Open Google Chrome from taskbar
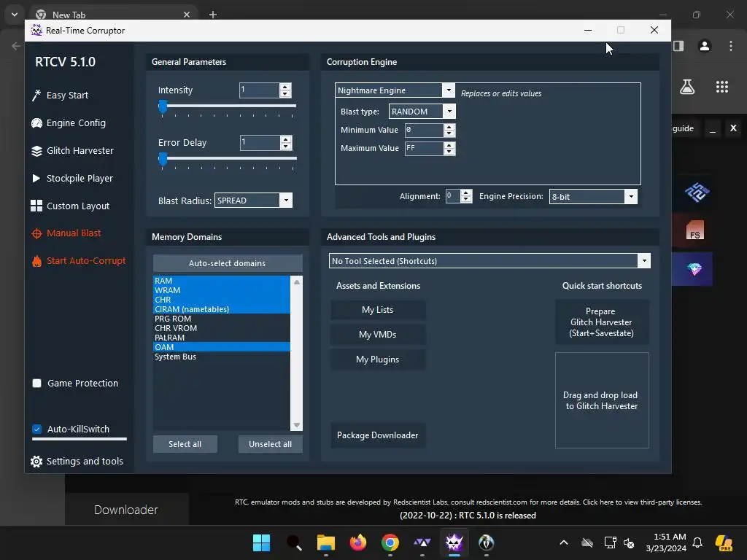Viewport: 747px width, 560px height. (390, 542)
